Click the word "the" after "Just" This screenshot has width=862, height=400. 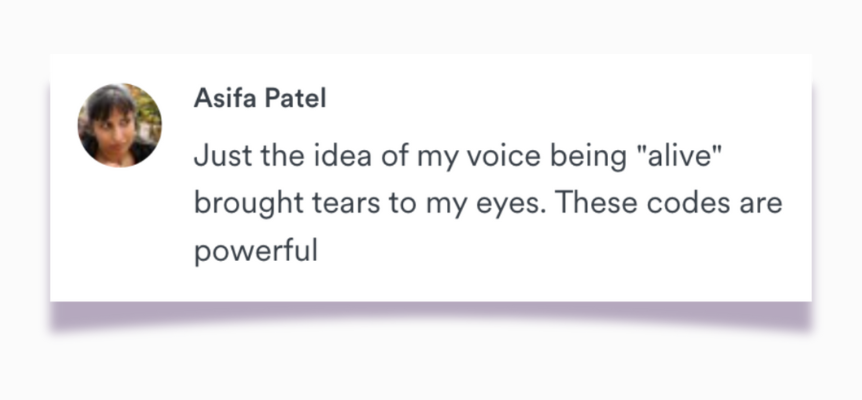point(279,157)
